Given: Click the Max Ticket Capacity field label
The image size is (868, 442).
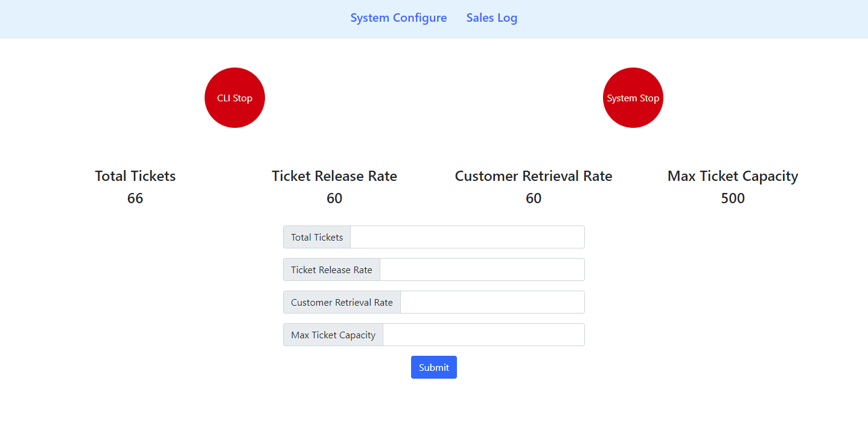Looking at the screenshot, I should [333, 335].
